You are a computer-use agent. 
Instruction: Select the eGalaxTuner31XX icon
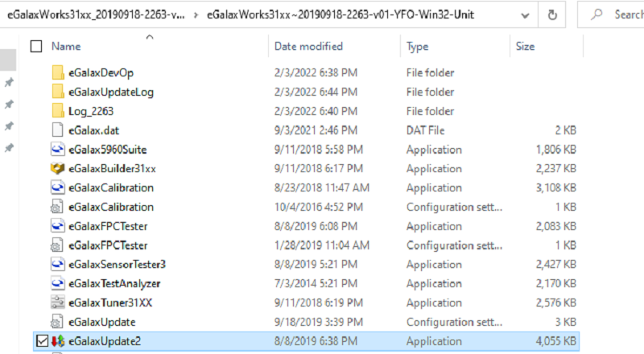57,303
